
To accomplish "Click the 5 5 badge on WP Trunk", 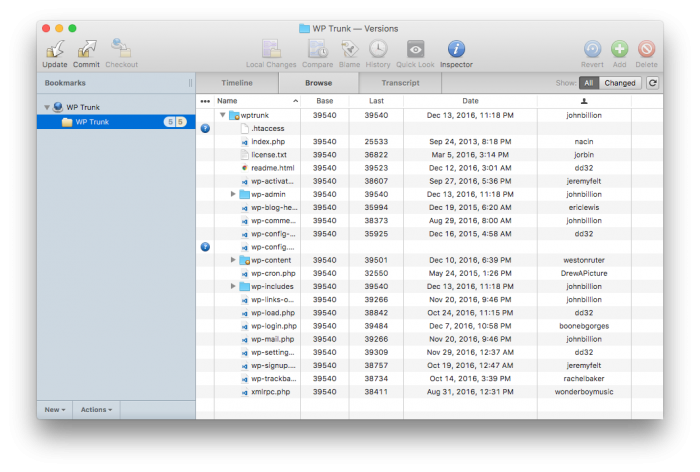I will (175, 122).
